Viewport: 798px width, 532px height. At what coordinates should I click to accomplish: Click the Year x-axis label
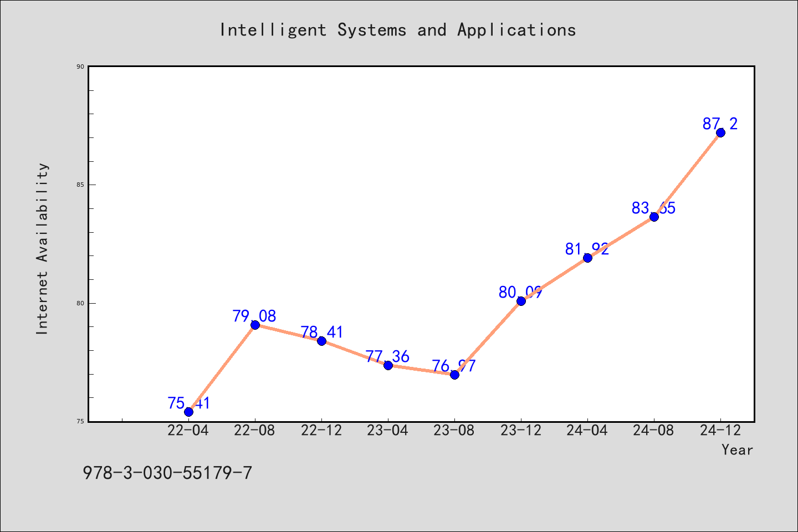(737, 450)
